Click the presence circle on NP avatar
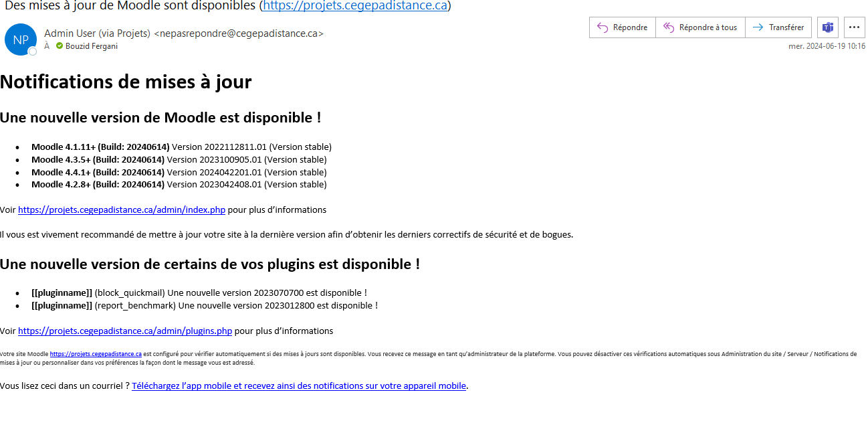This screenshot has height=431, width=868. (32, 52)
